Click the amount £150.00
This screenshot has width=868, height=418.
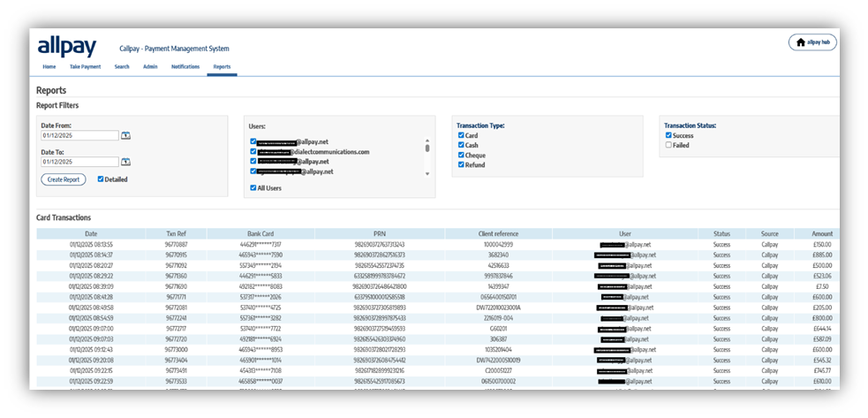point(823,245)
